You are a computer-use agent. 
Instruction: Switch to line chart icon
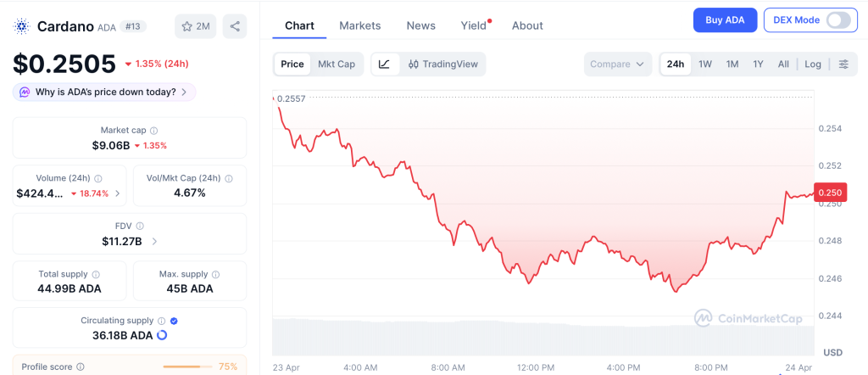pos(384,64)
